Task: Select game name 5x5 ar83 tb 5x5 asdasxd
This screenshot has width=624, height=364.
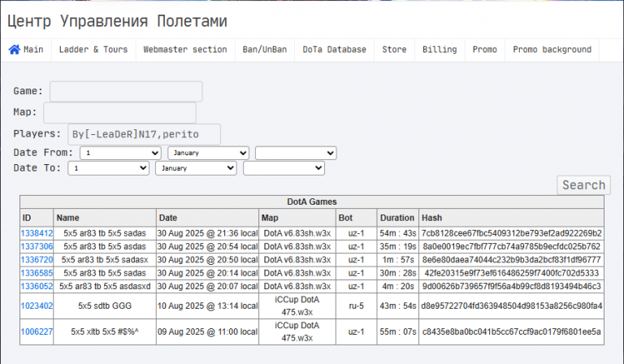Action: pos(105,287)
